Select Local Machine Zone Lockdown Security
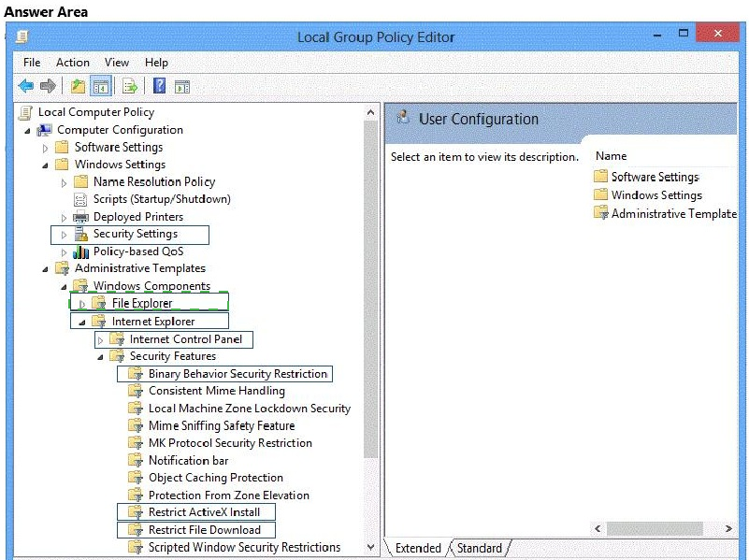 pos(250,409)
